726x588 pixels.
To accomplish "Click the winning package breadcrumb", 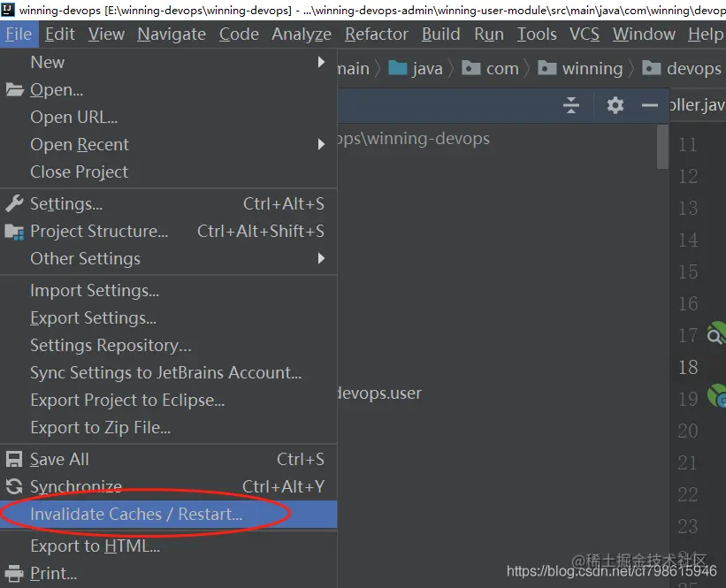I will [x=580, y=68].
